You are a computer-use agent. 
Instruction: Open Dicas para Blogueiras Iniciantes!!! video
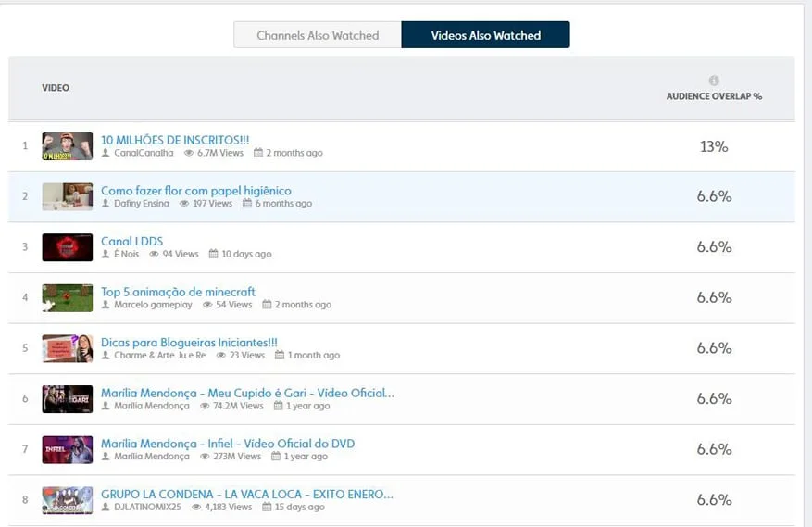189,342
